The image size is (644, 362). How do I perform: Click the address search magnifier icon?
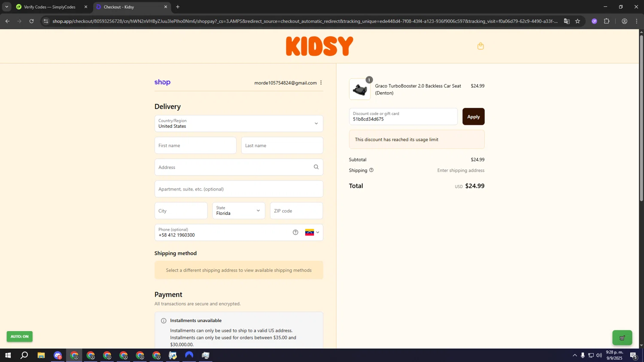(x=316, y=167)
